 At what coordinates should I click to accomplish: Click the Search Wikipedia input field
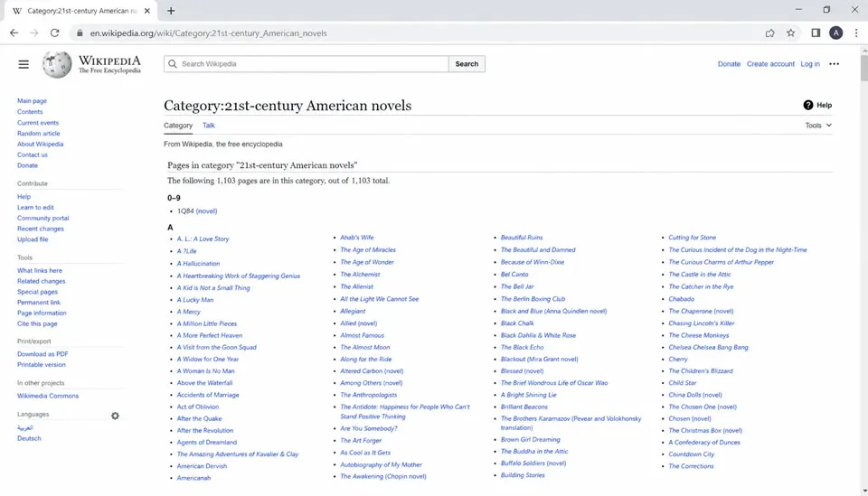pos(307,64)
